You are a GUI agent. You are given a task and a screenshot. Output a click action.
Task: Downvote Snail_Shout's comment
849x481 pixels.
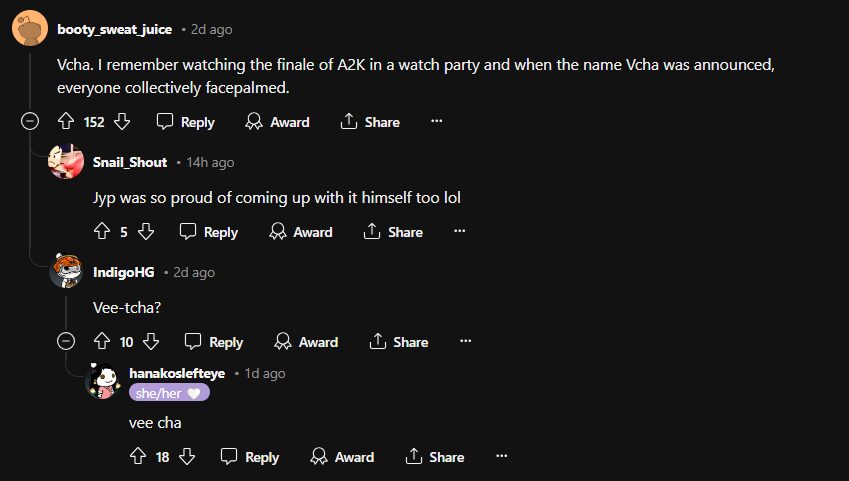click(146, 232)
